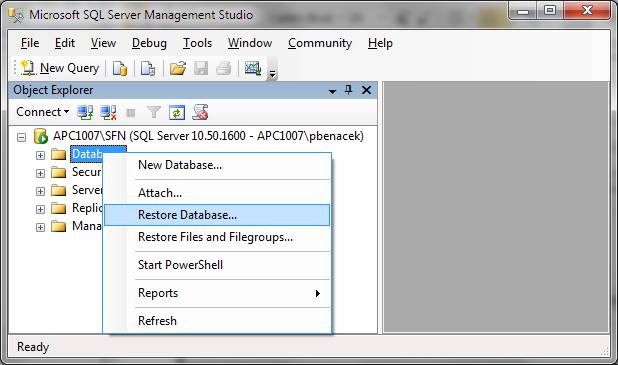618x365 pixels.
Task: Click the script icon with red X
Action: pyautogui.click(x=200, y=112)
